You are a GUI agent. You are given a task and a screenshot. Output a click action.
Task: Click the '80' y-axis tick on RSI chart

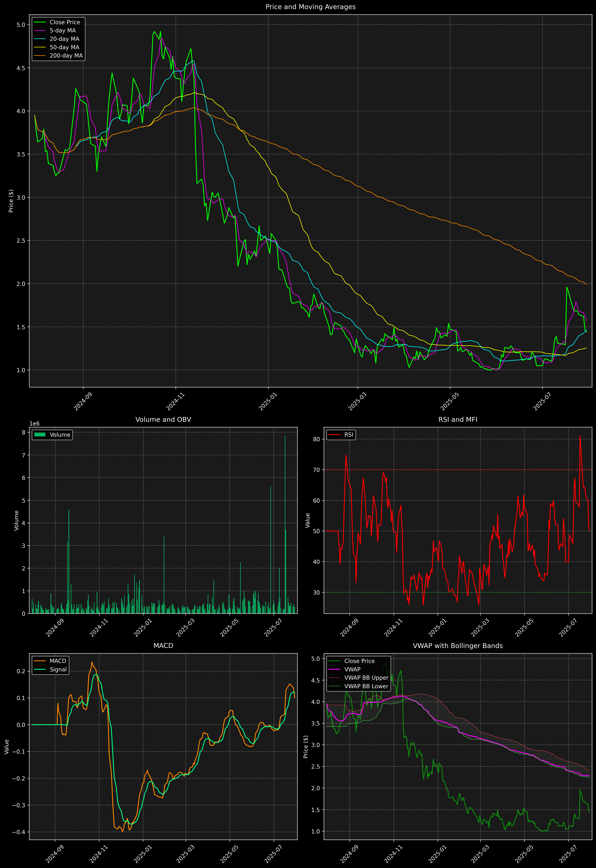point(317,439)
